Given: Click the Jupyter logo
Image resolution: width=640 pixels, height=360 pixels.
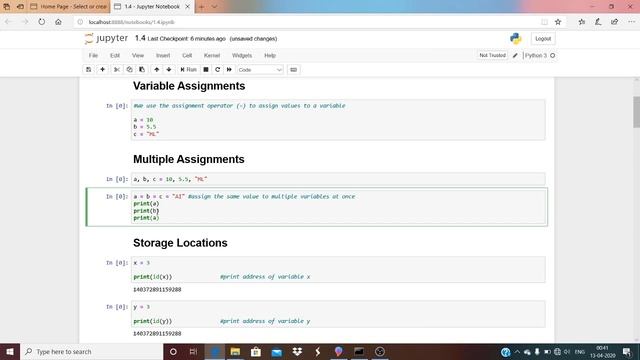Looking at the screenshot, I should click(106, 38).
